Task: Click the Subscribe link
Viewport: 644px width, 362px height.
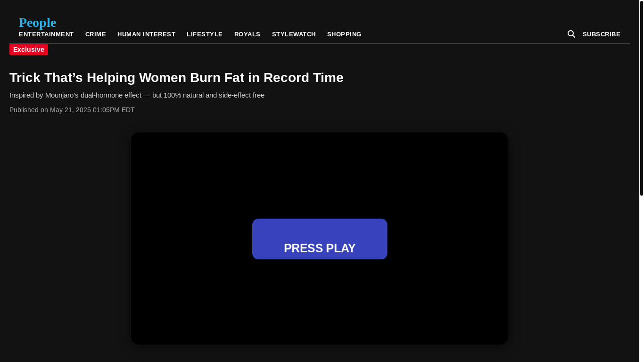Action: click(601, 34)
